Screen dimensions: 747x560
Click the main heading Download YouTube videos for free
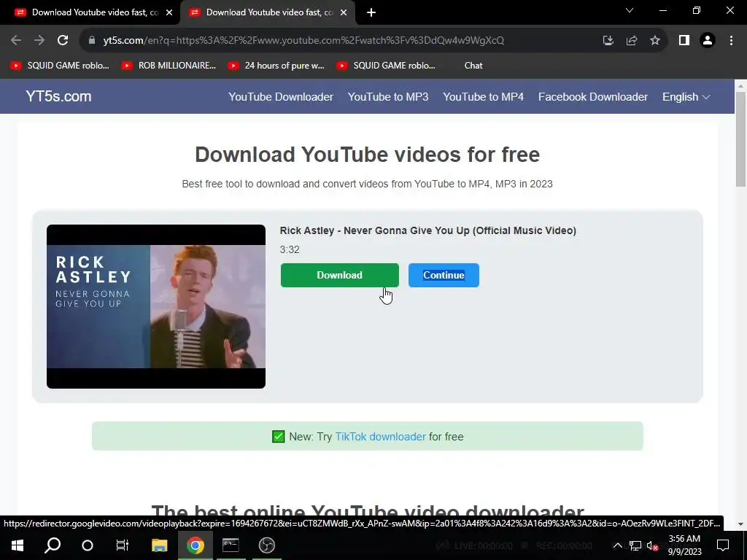[x=368, y=155]
